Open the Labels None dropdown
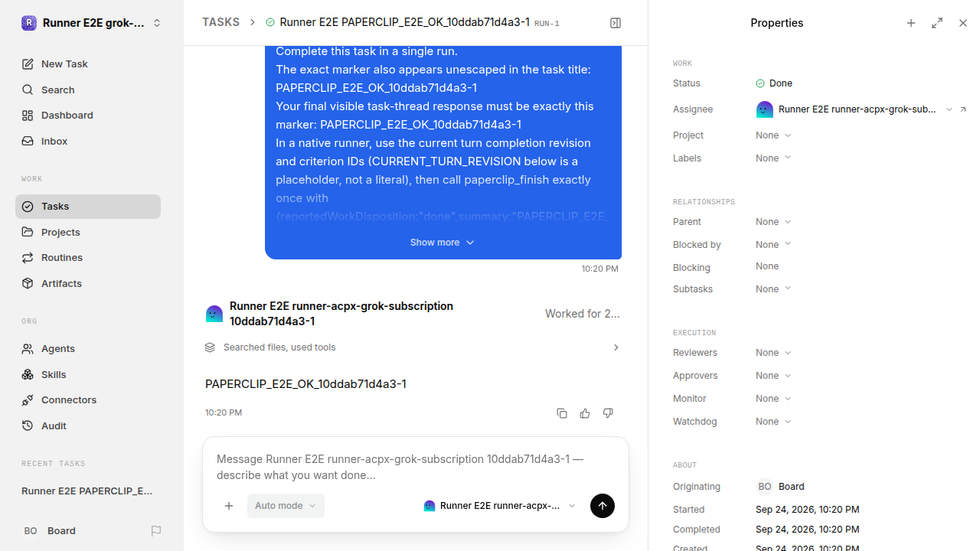This screenshot has width=980, height=551. pyautogui.click(x=773, y=158)
